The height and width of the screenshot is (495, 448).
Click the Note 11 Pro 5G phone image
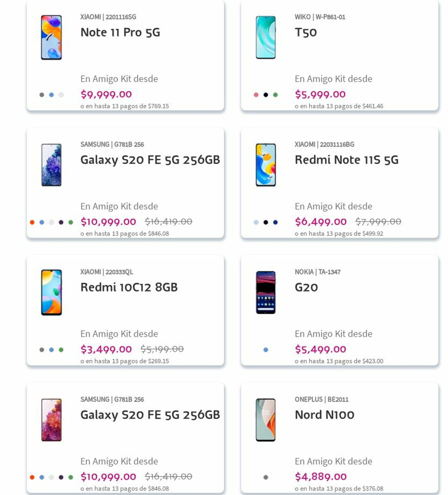pyautogui.click(x=51, y=37)
